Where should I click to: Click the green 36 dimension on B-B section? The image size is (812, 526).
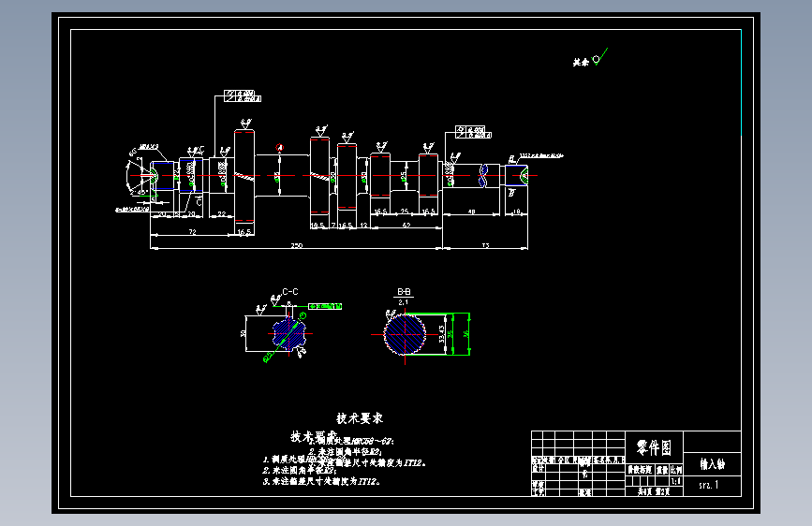click(465, 334)
